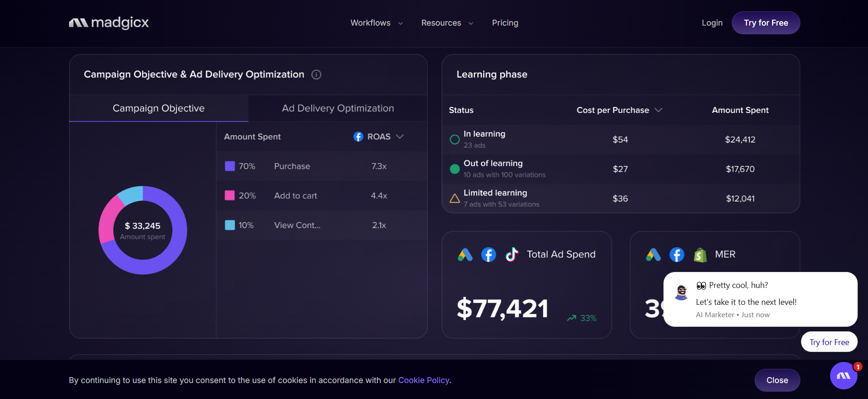Click the Status column header
Viewport: 868px width, 399px height.
[461, 110]
